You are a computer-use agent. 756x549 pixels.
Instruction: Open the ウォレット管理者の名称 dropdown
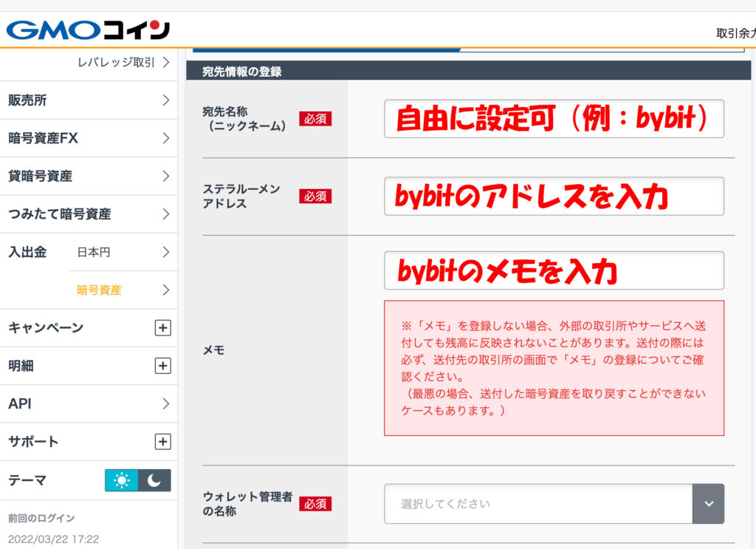click(x=554, y=504)
